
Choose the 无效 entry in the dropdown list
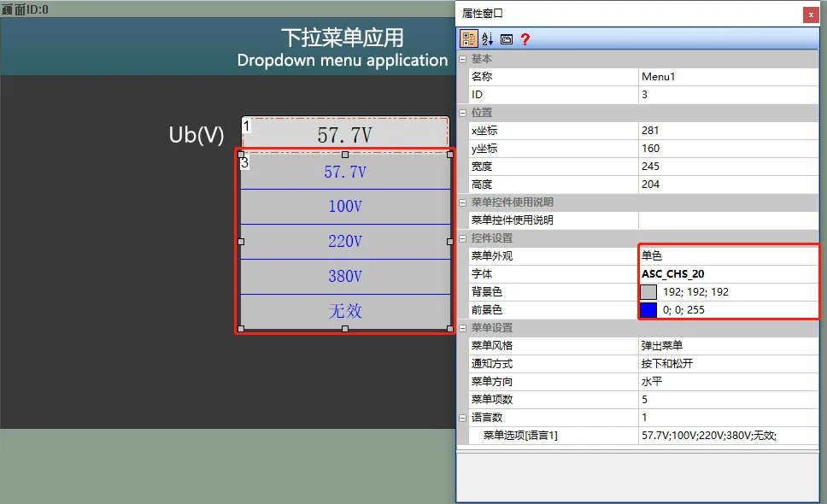coord(345,311)
